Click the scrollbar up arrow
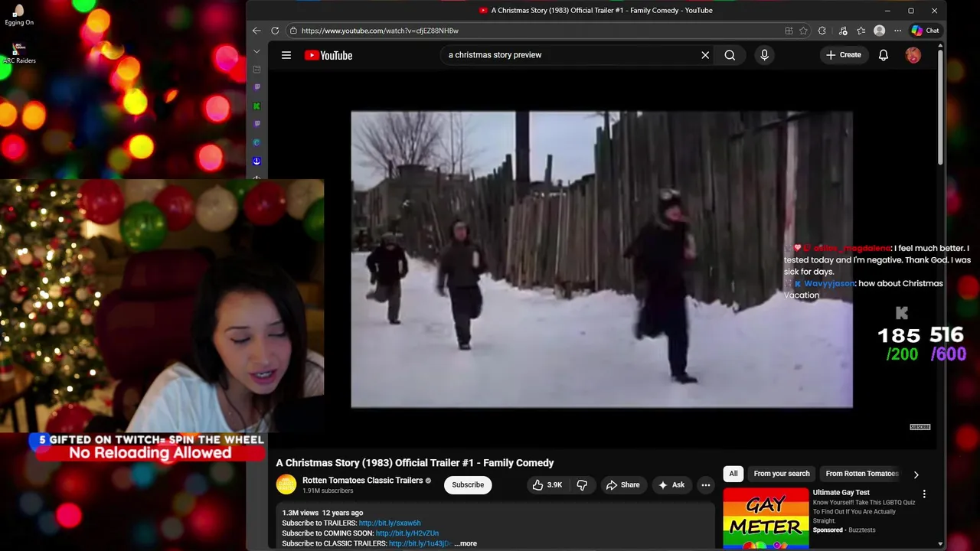This screenshot has height=551, width=980. pos(941,46)
